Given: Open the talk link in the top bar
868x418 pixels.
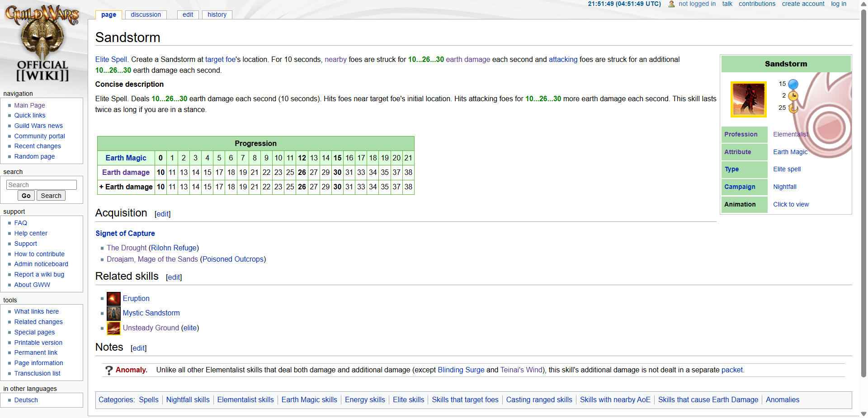Looking at the screenshot, I should click(x=727, y=4).
